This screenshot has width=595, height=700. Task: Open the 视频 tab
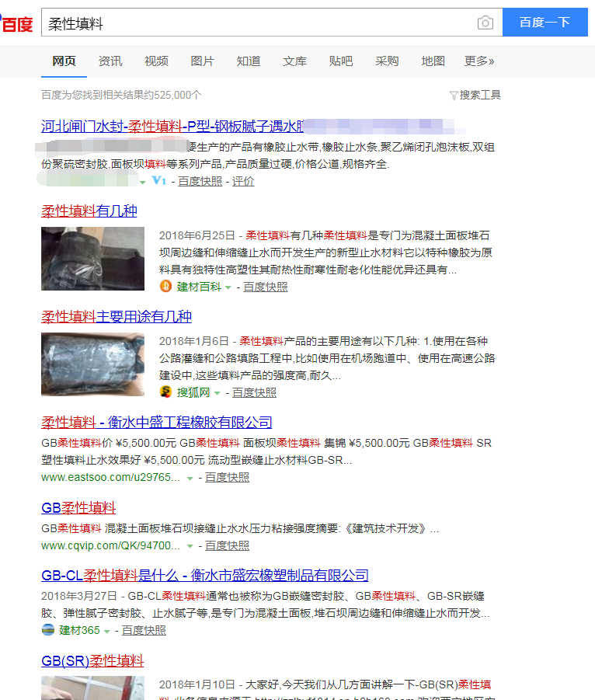156,61
